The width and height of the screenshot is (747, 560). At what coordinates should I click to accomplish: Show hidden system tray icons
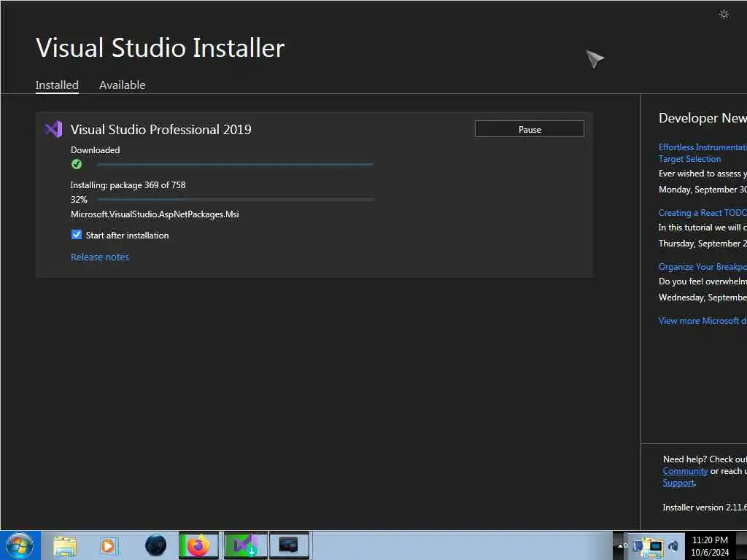click(621, 545)
